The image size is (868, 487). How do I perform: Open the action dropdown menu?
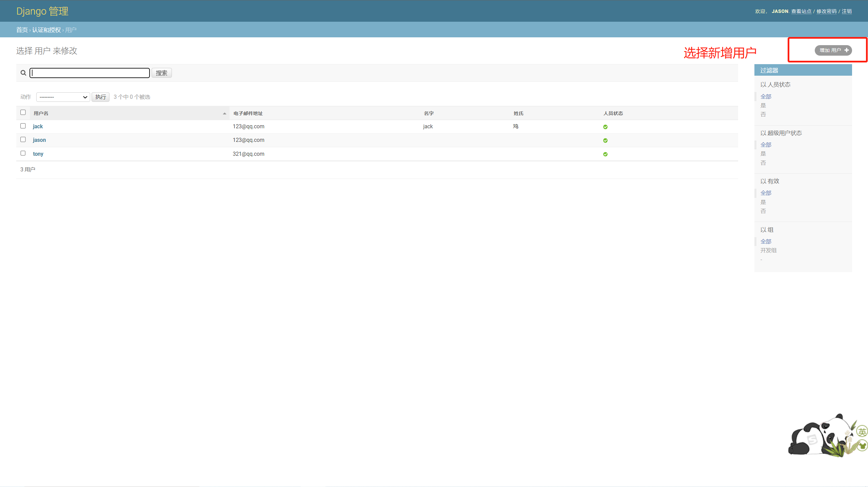(63, 97)
